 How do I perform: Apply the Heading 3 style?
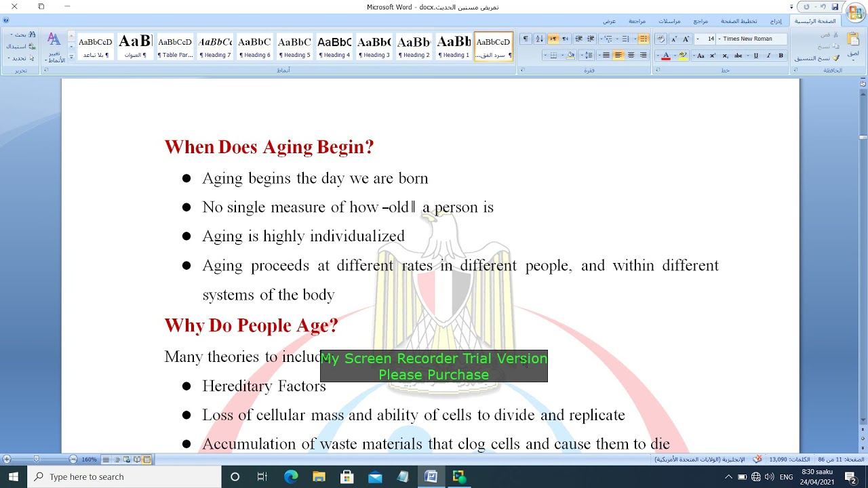pyautogui.click(x=374, y=46)
